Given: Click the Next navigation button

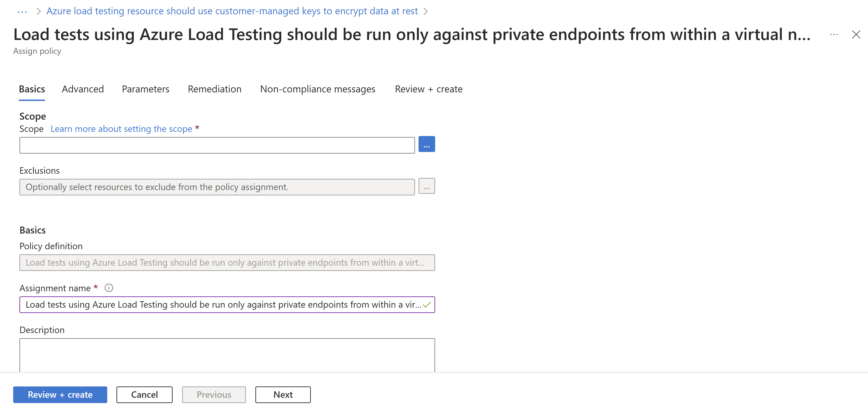Looking at the screenshot, I should click(283, 395).
